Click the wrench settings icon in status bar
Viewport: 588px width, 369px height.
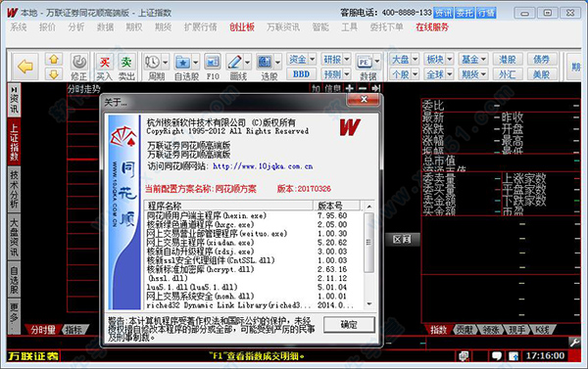click(x=574, y=342)
